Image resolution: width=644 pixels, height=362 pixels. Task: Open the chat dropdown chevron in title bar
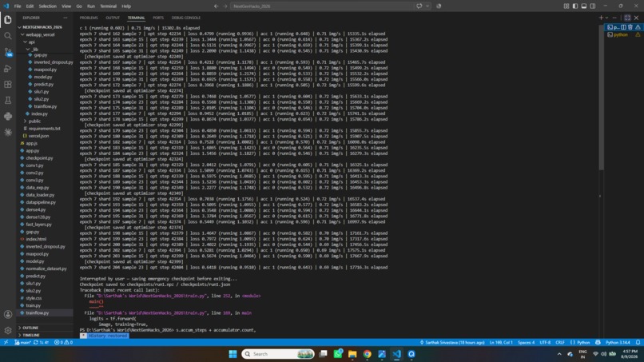coord(427,6)
